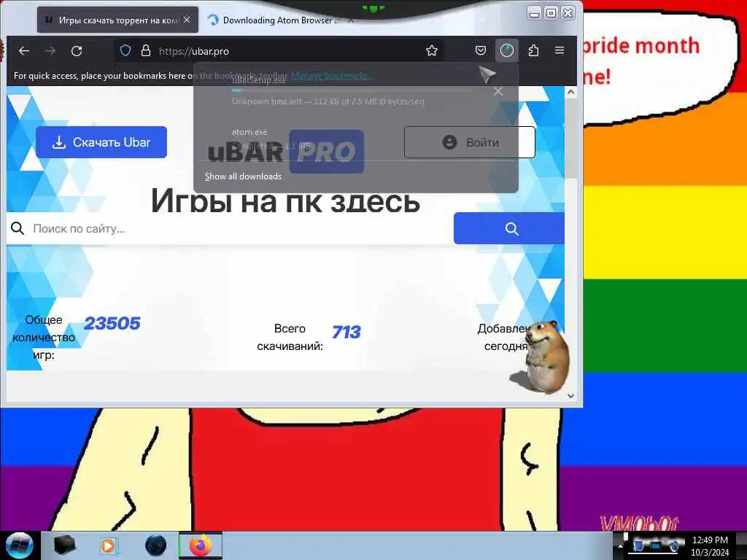
Task: Open the dark globe taskbar icon
Action: click(x=155, y=545)
